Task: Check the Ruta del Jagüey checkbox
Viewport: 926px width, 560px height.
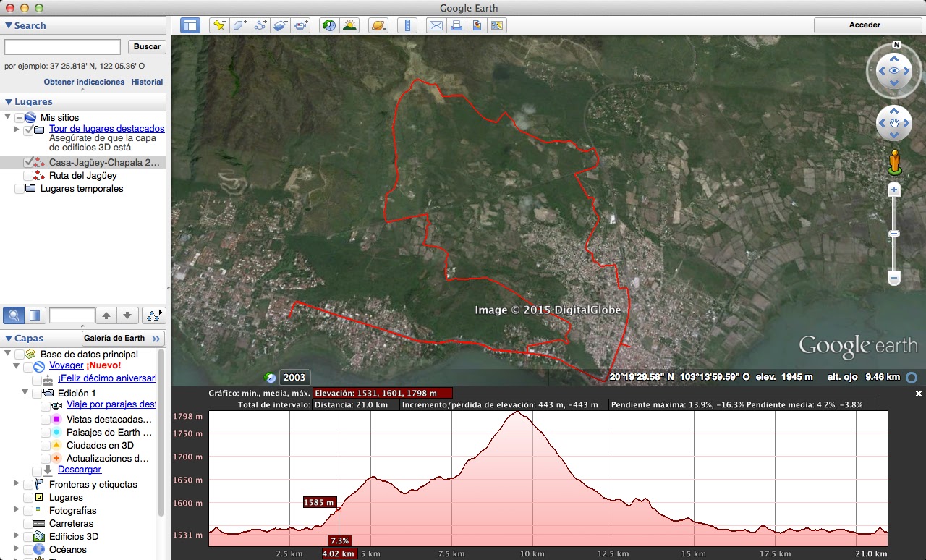Action: pyautogui.click(x=28, y=176)
